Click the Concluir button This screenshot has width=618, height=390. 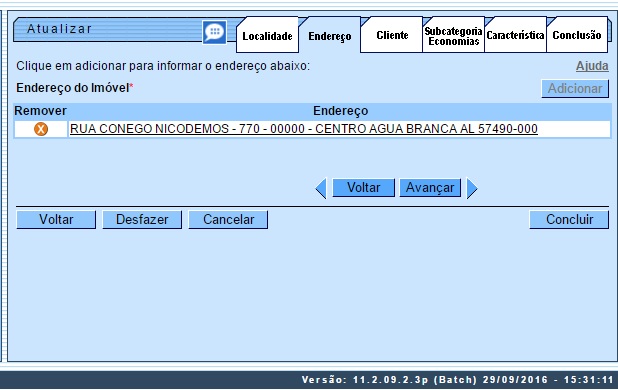click(x=569, y=219)
